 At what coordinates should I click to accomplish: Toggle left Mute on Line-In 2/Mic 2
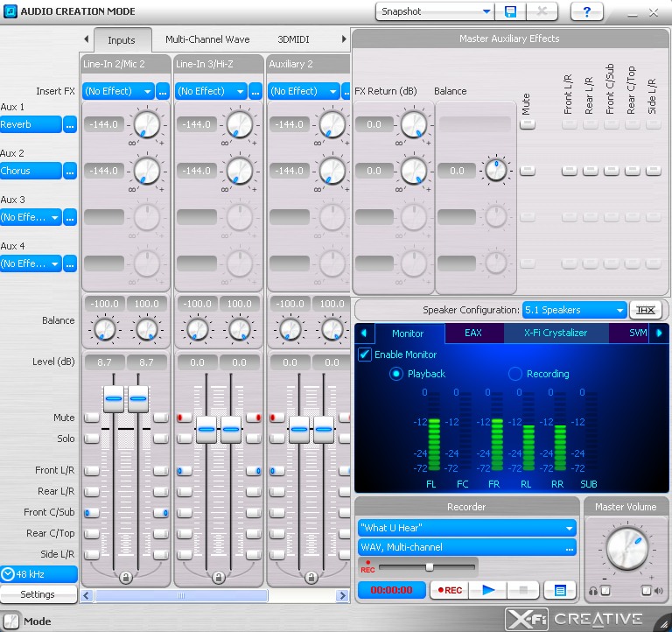coord(92,418)
